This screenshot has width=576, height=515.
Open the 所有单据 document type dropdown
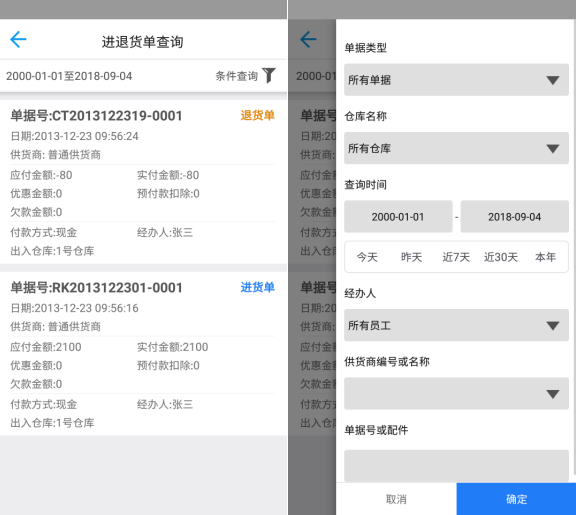pyautogui.click(x=456, y=80)
